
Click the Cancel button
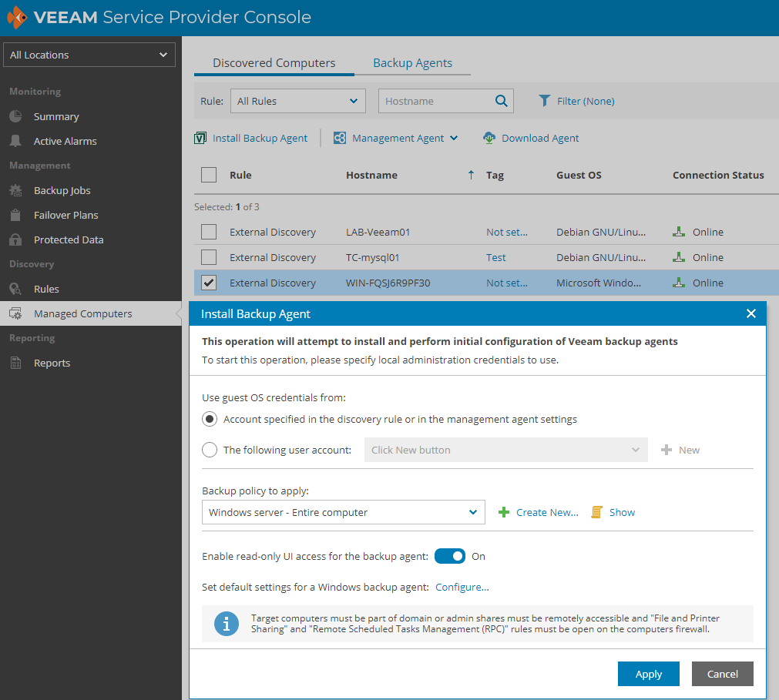click(x=722, y=674)
